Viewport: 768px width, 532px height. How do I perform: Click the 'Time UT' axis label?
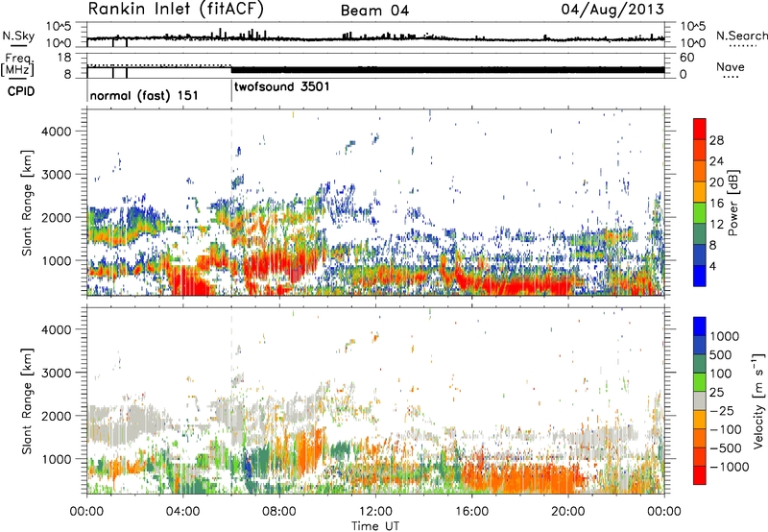[x=375, y=526]
